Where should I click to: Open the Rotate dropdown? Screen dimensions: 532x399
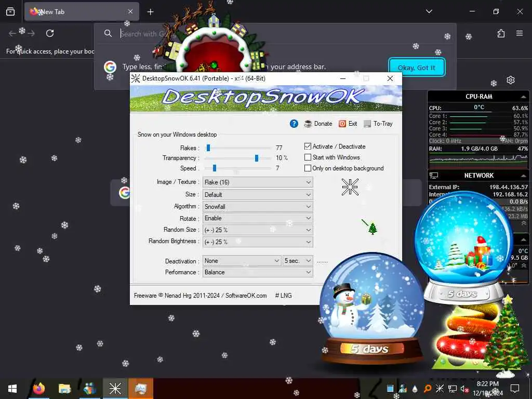(x=258, y=218)
